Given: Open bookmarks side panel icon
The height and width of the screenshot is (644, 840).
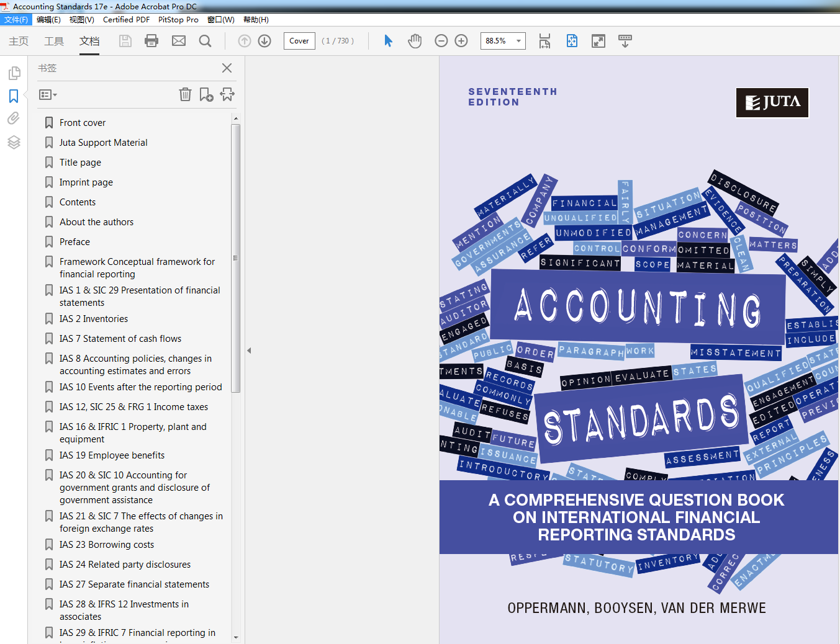Looking at the screenshot, I should click(14, 96).
